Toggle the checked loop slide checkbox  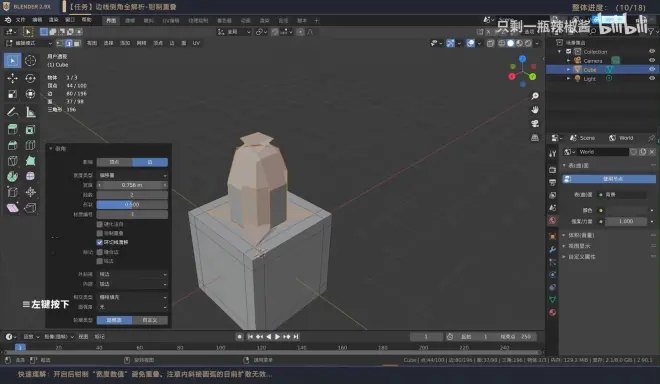click(x=100, y=243)
